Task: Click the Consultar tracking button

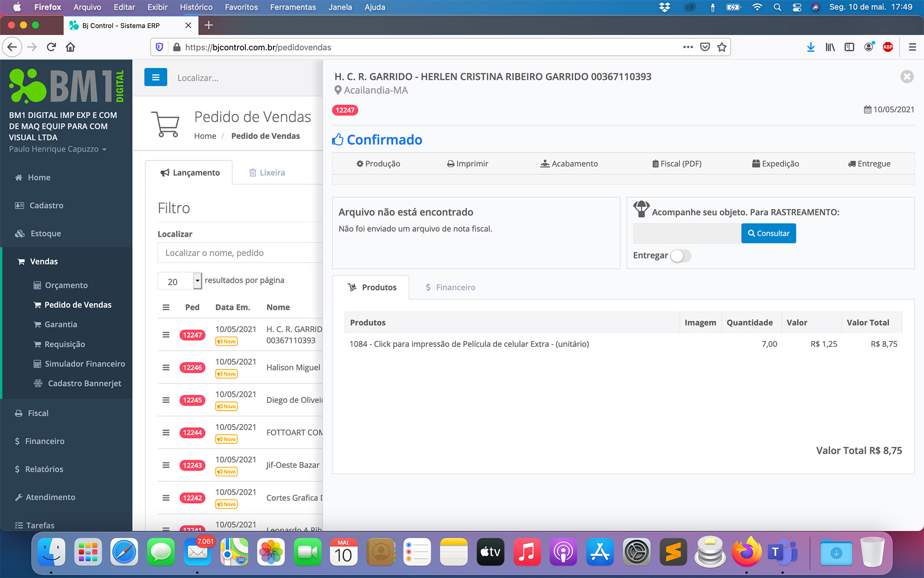Action: 768,234
